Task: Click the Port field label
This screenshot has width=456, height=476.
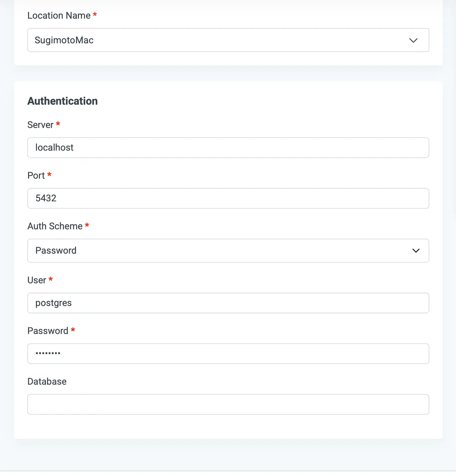Action: pyautogui.click(x=36, y=176)
